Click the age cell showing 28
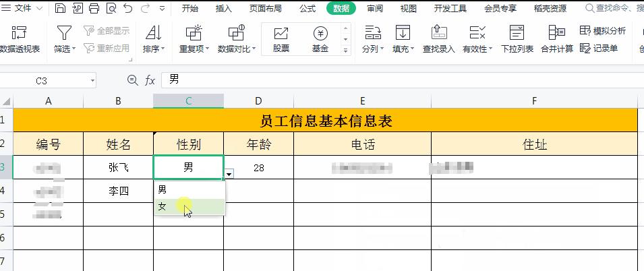The width and height of the screenshot is (644, 271). click(x=259, y=168)
